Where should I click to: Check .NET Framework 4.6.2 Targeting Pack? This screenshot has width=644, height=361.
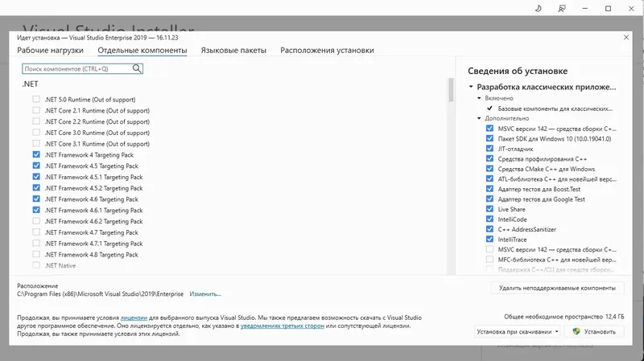tap(36, 221)
